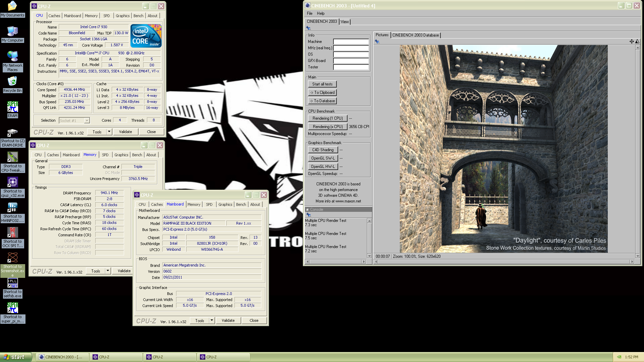Run Rendering (1 CPU) benchmark

tap(327, 118)
